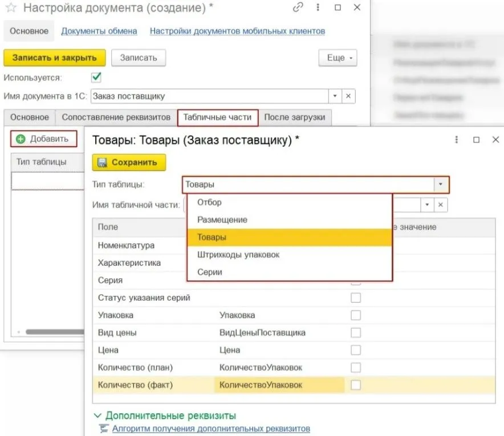Image resolution: width=504 pixels, height=436 pixels.
Task: Open the Еще dropdown button
Action: (337, 58)
